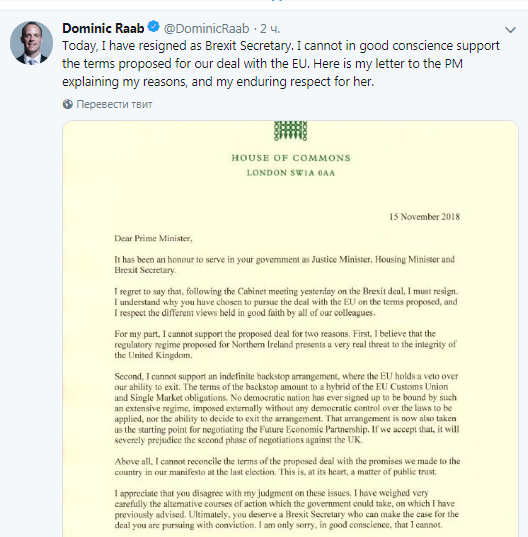Click paragraph starting 'For my part'

[285, 344]
